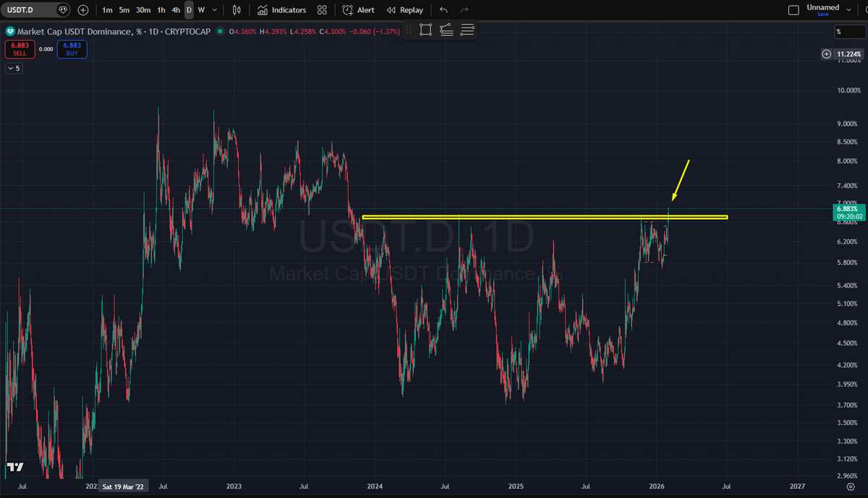Open the Indicators dialog

[282, 10]
